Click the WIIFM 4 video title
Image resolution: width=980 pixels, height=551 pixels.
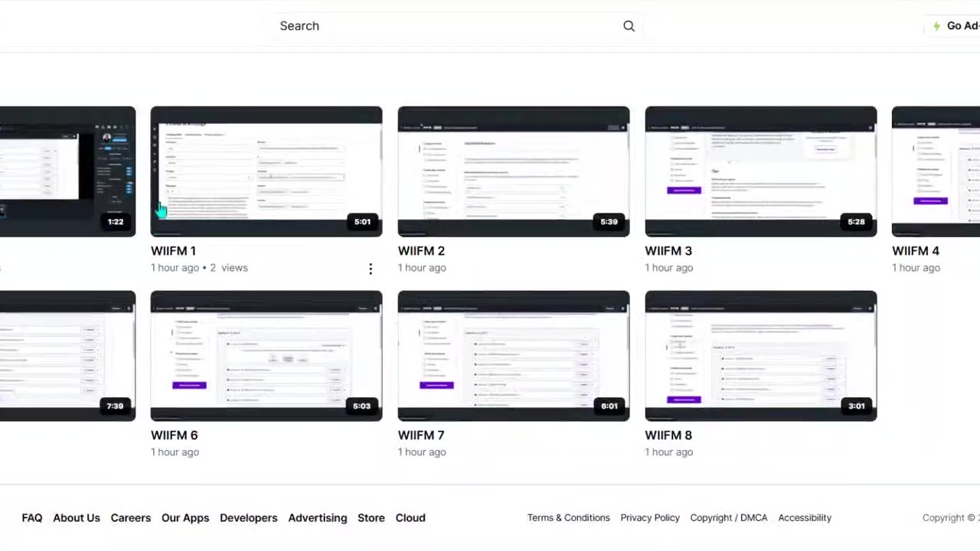coord(916,251)
